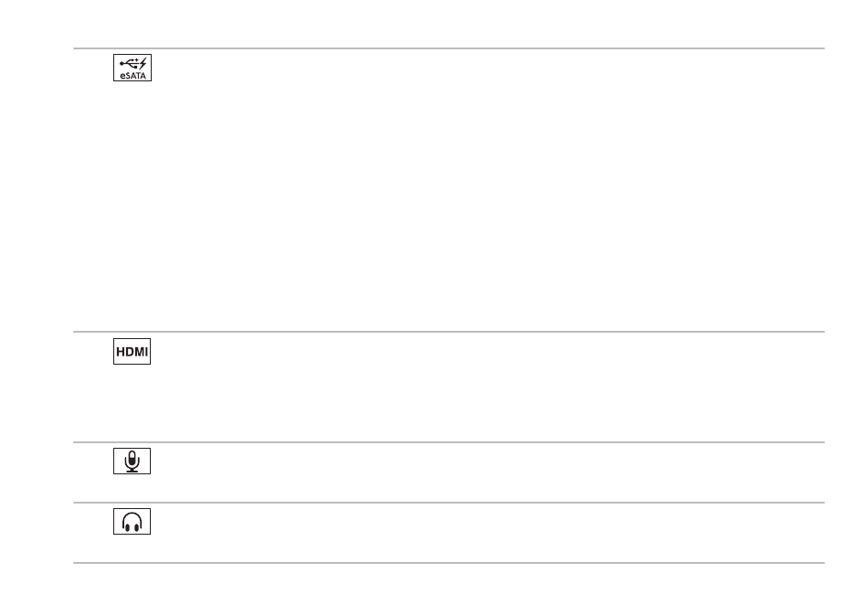Select the headphones audio-out icon

tap(132, 522)
